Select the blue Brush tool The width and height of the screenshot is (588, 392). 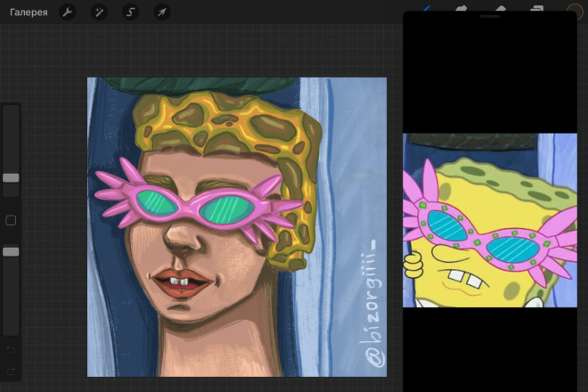tap(427, 8)
